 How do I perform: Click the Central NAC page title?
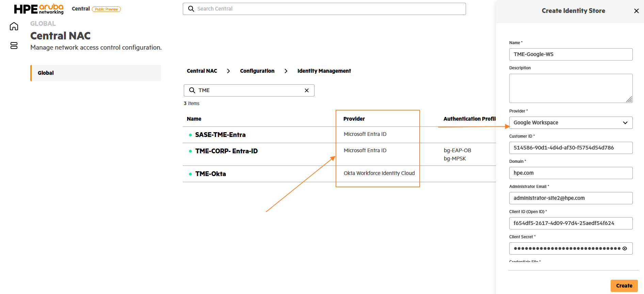(61, 36)
